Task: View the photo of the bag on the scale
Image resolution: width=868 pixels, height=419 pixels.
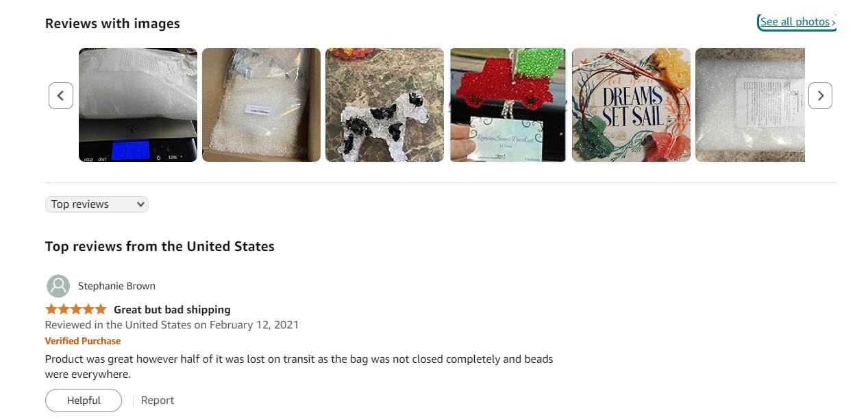Action: click(138, 105)
